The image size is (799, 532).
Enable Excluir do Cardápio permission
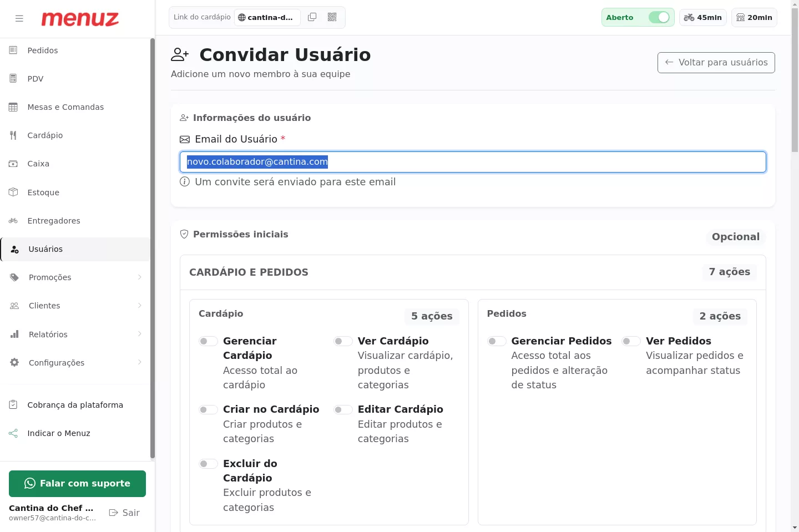[208, 464]
